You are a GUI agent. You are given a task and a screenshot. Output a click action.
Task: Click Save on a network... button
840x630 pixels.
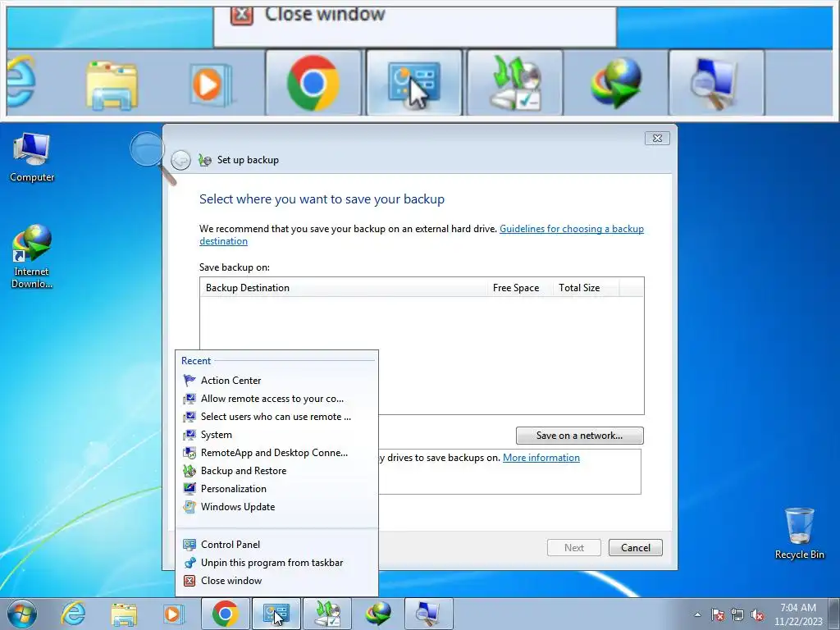[x=580, y=436]
